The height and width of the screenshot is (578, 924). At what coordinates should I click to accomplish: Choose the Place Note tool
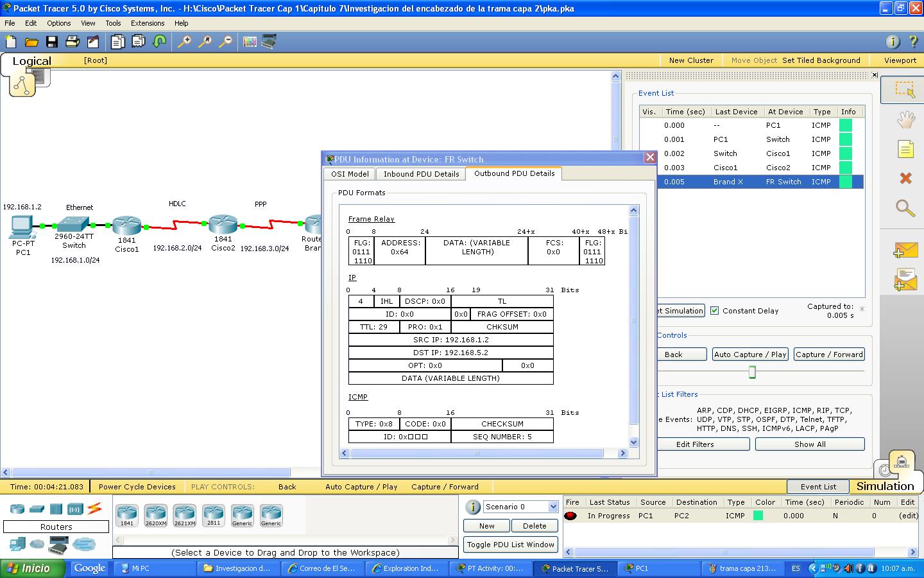905,150
